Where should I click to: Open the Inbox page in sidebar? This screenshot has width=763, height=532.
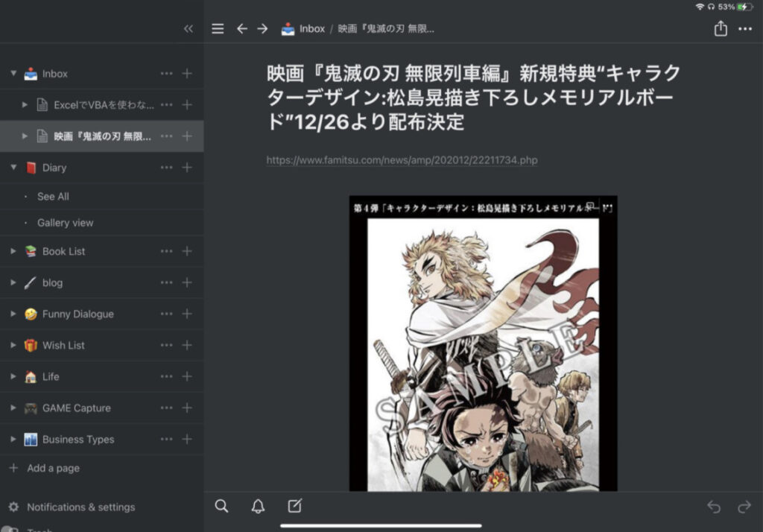tap(54, 74)
